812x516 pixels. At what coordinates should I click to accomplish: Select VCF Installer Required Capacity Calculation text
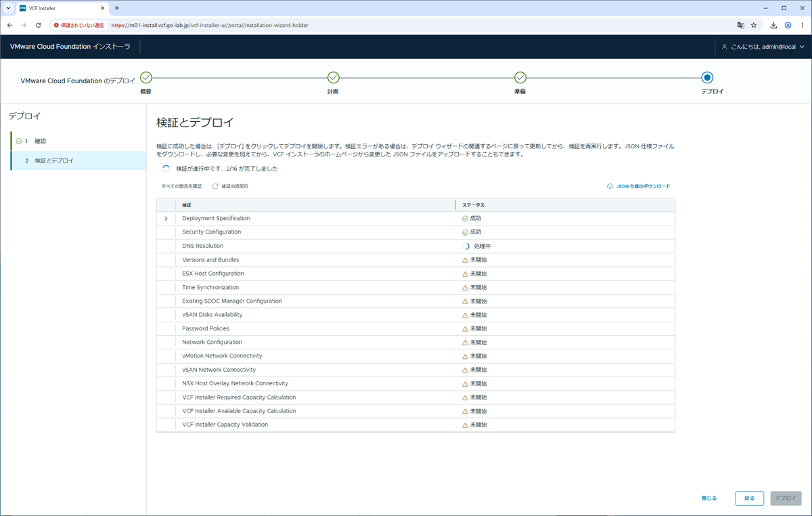tap(239, 397)
